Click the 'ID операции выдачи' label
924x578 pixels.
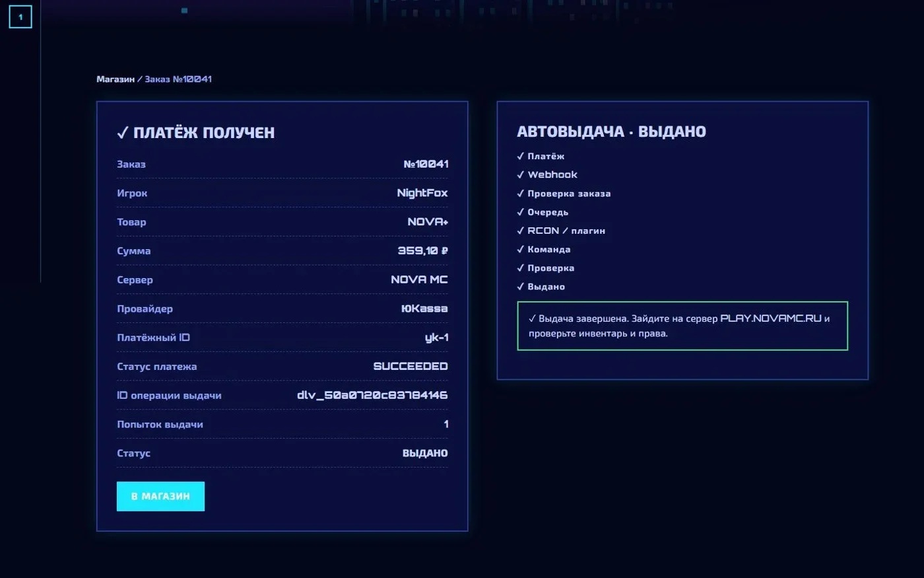(169, 396)
